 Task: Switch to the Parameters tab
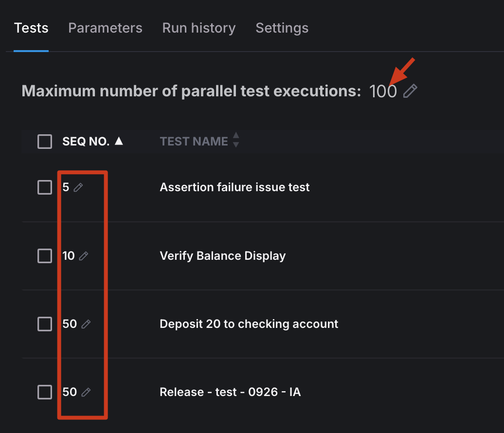(x=105, y=28)
